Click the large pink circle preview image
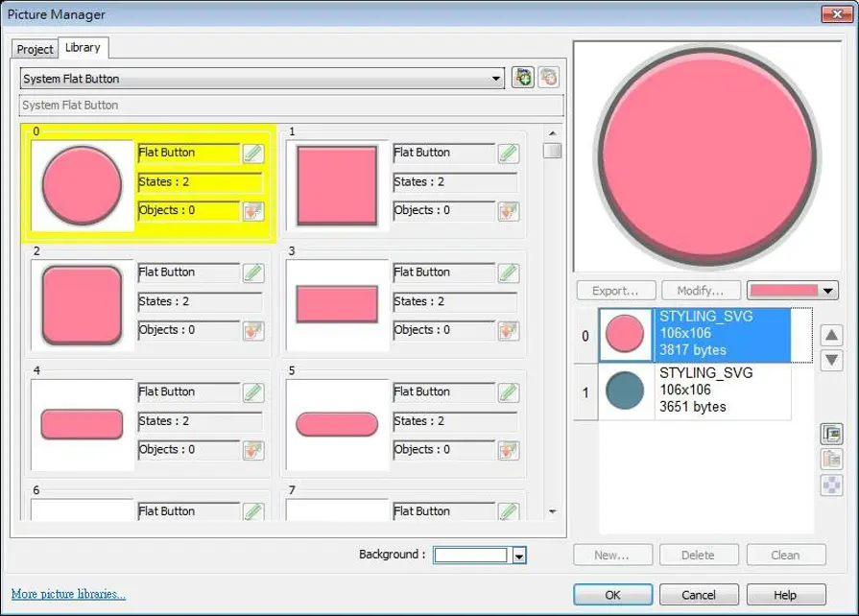 tap(706, 155)
